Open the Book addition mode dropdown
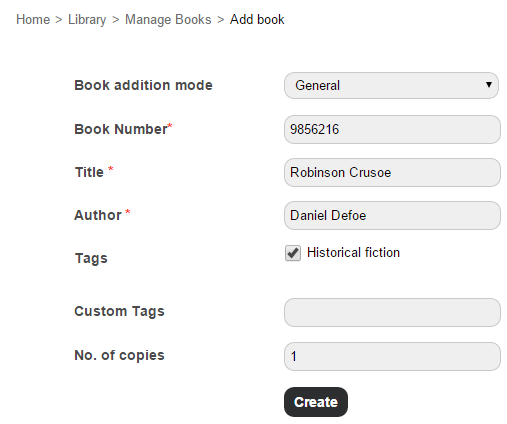Image resolution: width=507 pixels, height=424 pixels. pos(391,86)
